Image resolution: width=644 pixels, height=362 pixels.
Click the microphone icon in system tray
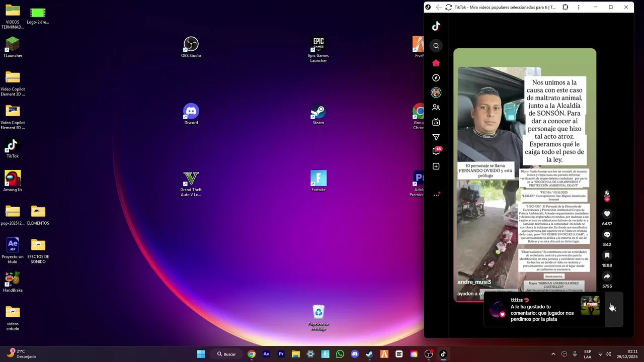pos(575,354)
